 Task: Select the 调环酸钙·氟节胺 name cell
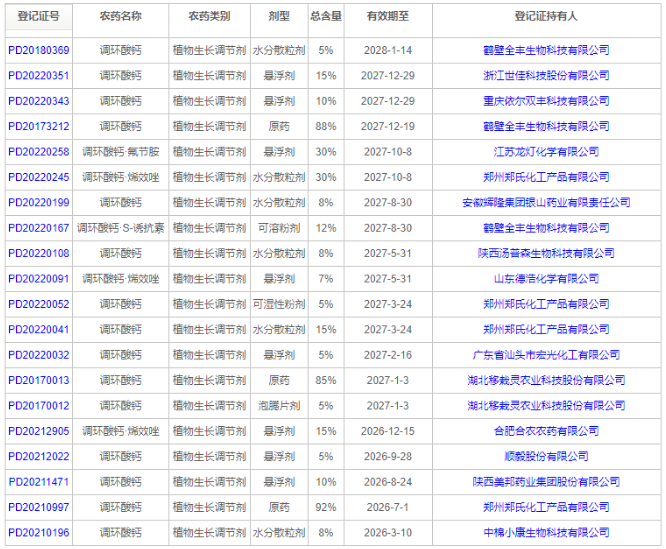tap(121, 152)
